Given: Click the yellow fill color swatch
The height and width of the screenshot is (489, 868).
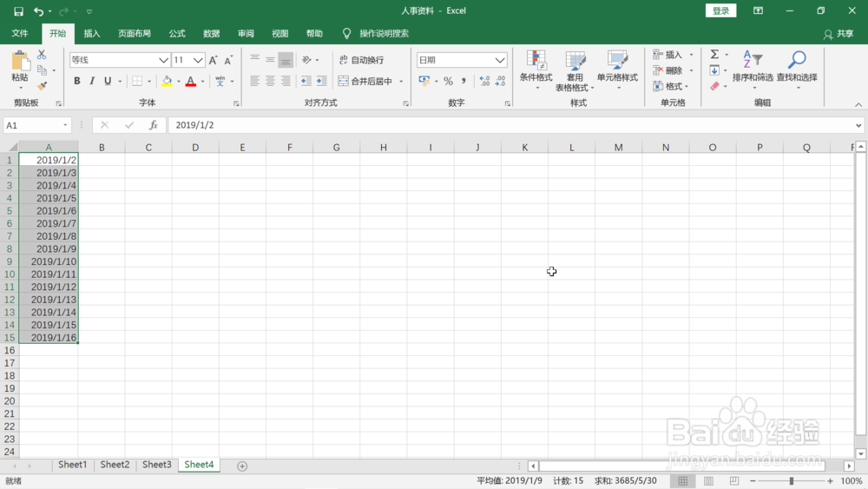Looking at the screenshot, I should (167, 82).
